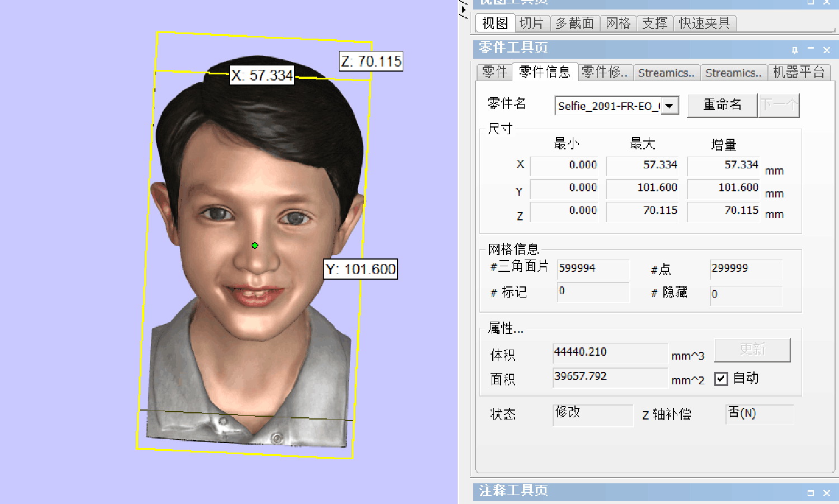
Task: Click the volume 44440.210 field
Action: pyautogui.click(x=610, y=353)
